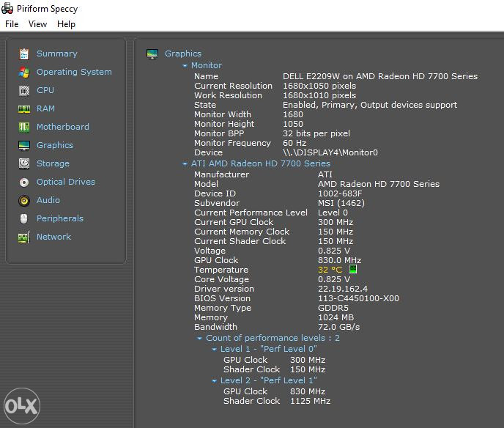Screen dimensions: 504x428
Task: Click the Core Voltage label
Action: 221,279
